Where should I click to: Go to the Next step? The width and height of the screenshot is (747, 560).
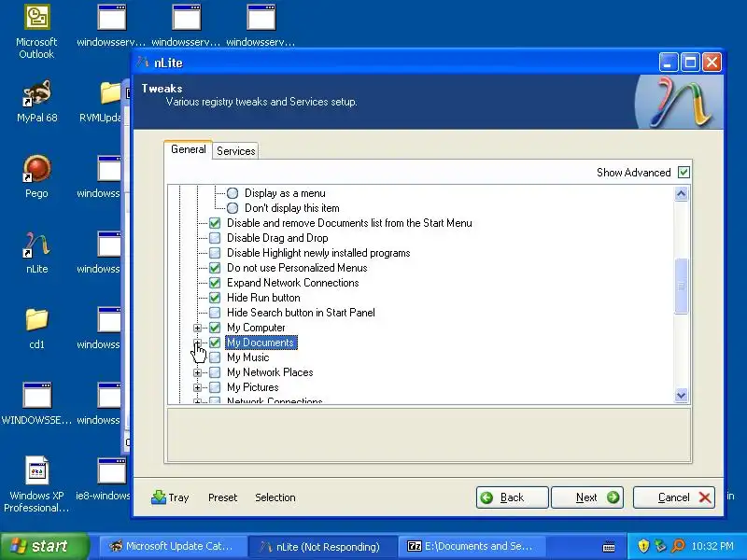click(587, 497)
